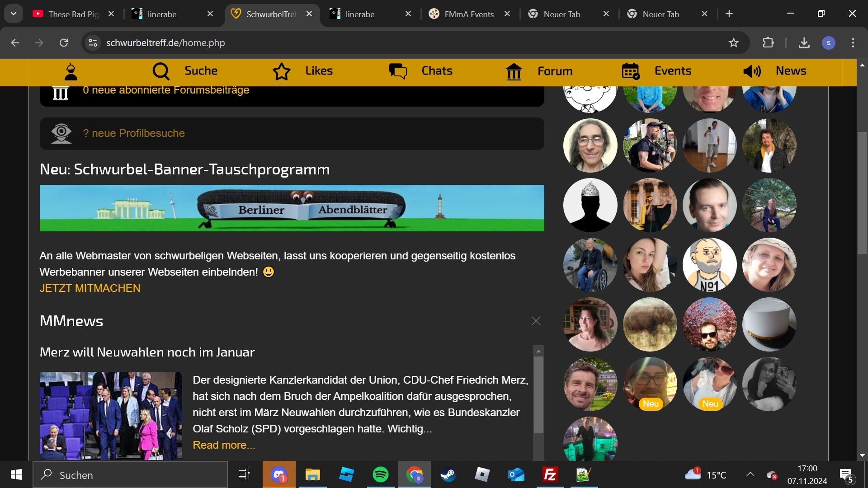The width and height of the screenshot is (868, 488).
Task: Open the profile icon in site navigation
Action: pos(71,71)
